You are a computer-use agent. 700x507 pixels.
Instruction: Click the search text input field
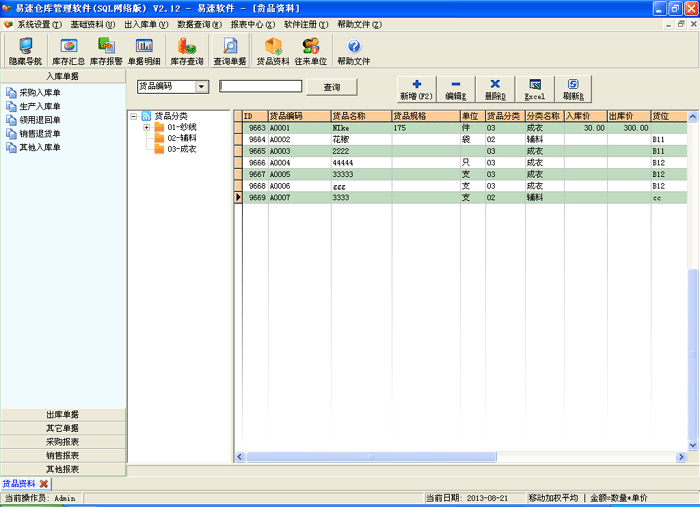260,87
